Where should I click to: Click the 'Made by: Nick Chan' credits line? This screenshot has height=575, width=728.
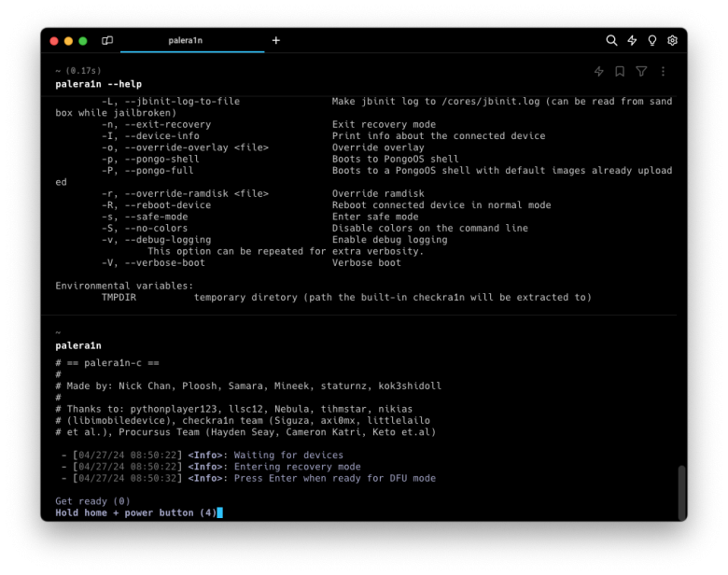click(248, 386)
